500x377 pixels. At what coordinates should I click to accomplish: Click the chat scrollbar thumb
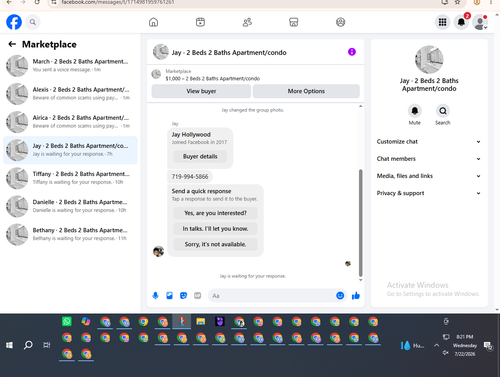[x=360, y=223]
